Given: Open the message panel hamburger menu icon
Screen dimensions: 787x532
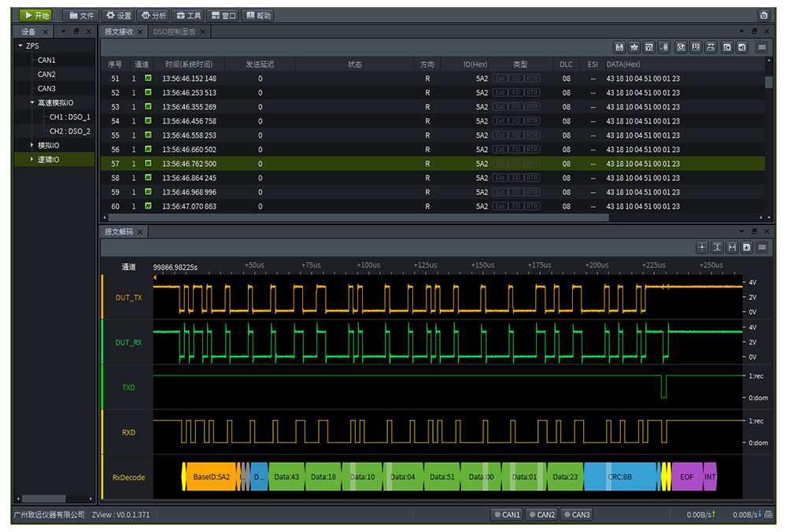Looking at the screenshot, I should click(x=762, y=47).
